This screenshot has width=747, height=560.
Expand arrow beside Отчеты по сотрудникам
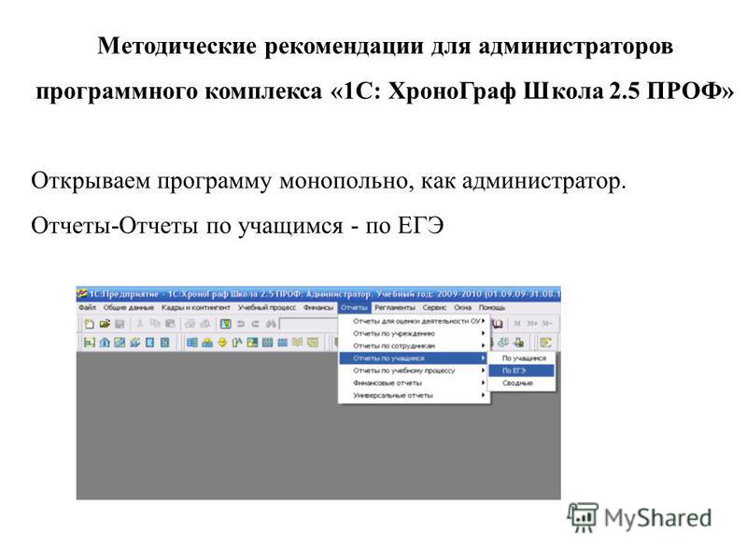[484, 345]
